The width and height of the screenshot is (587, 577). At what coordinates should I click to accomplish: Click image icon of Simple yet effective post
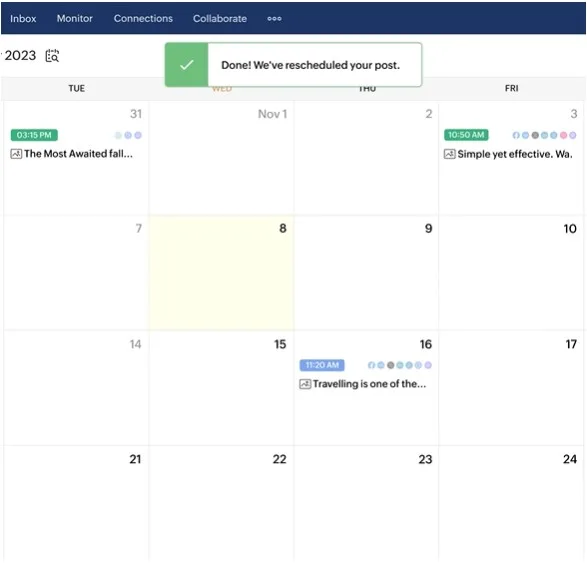tap(449, 154)
